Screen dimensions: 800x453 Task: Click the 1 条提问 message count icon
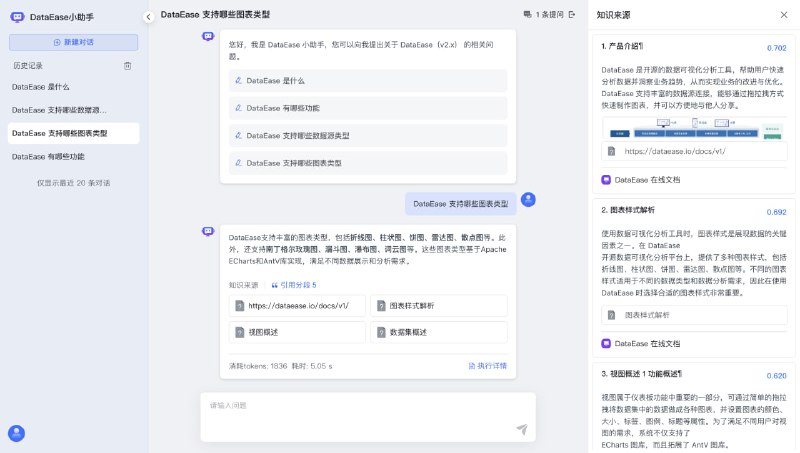coord(527,15)
